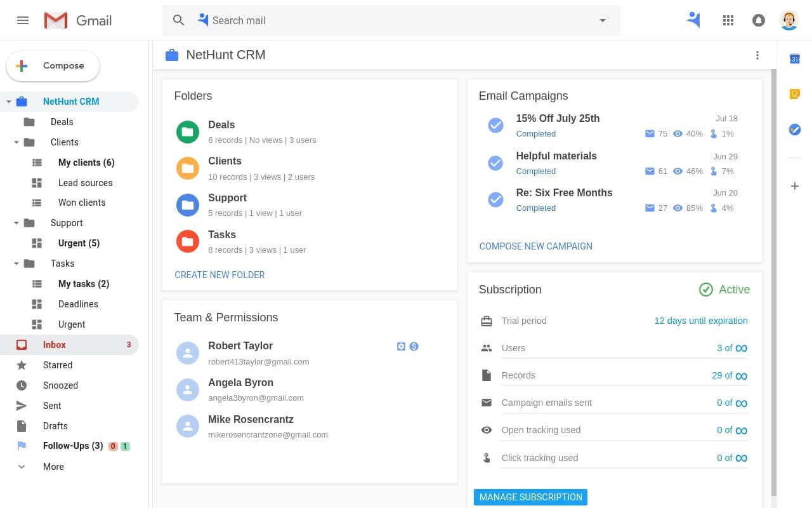Click the plus icon to get add-ons
812x508 pixels.
(794, 186)
